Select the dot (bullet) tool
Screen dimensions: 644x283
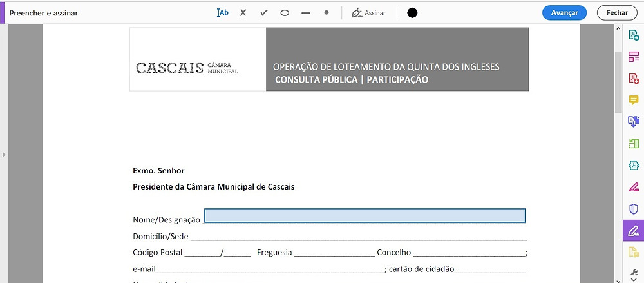[x=327, y=13]
